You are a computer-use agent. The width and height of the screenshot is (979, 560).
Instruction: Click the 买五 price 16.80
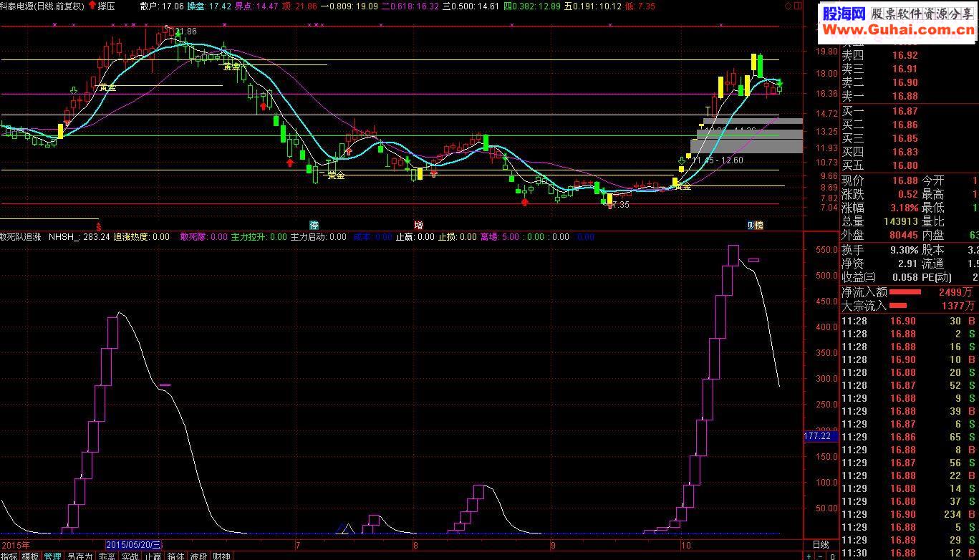point(904,165)
